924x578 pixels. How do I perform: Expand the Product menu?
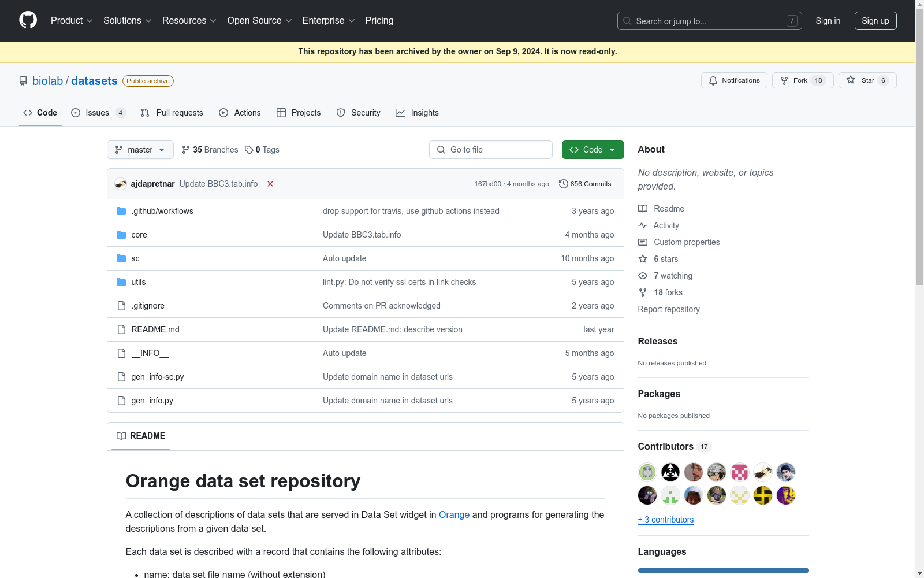pos(72,20)
